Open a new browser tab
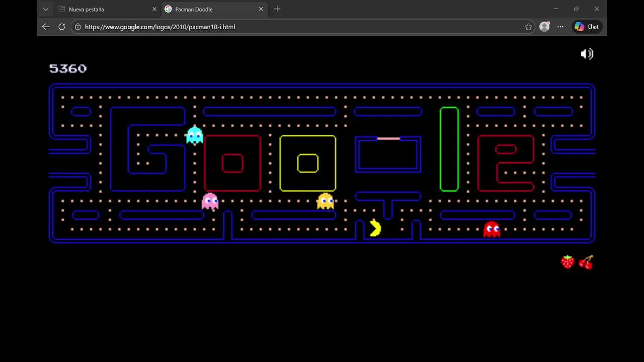 click(277, 9)
